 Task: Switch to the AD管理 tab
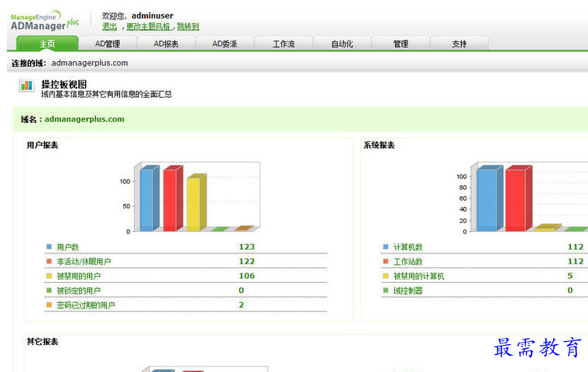click(x=108, y=44)
